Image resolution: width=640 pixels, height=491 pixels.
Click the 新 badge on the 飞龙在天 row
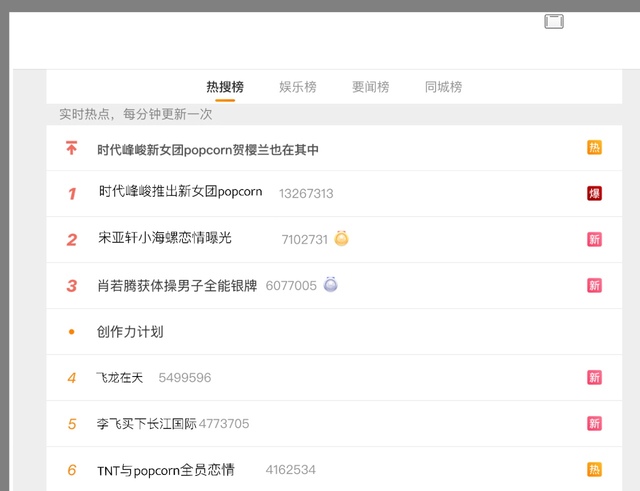coord(594,378)
